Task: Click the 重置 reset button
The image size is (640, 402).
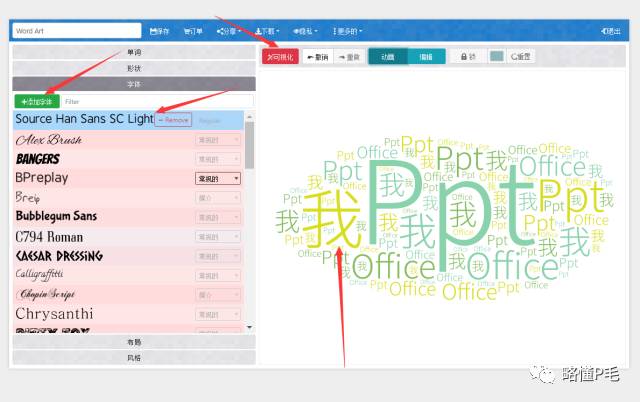Action: (x=521, y=57)
